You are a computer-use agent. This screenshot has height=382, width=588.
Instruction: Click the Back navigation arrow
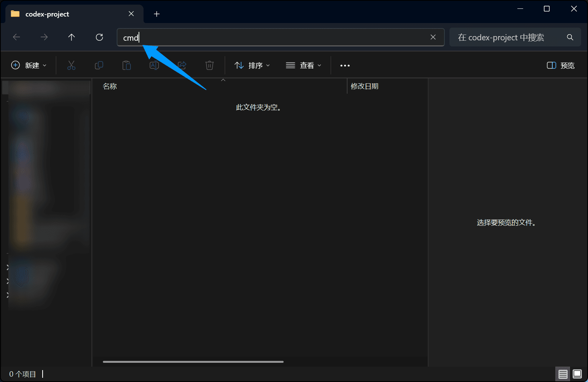pyautogui.click(x=17, y=37)
